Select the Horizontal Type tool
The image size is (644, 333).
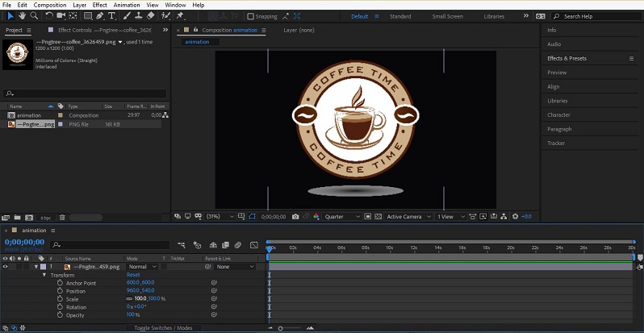click(x=114, y=15)
